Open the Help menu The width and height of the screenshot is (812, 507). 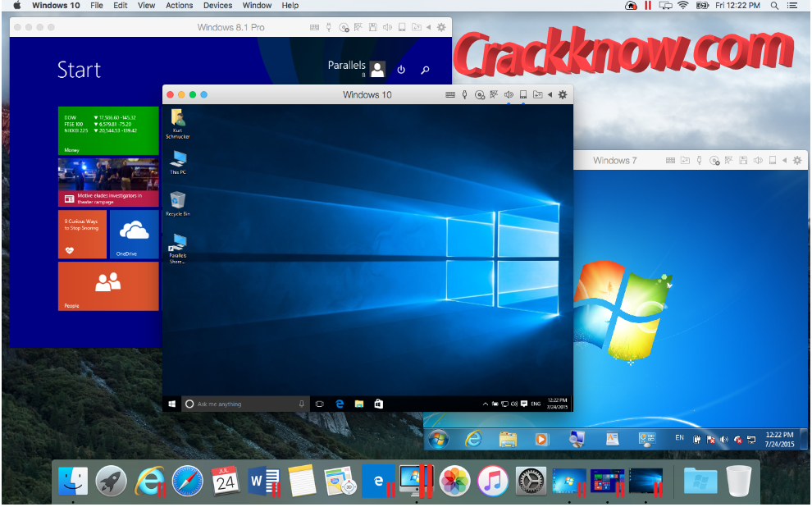pyautogui.click(x=290, y=5)
